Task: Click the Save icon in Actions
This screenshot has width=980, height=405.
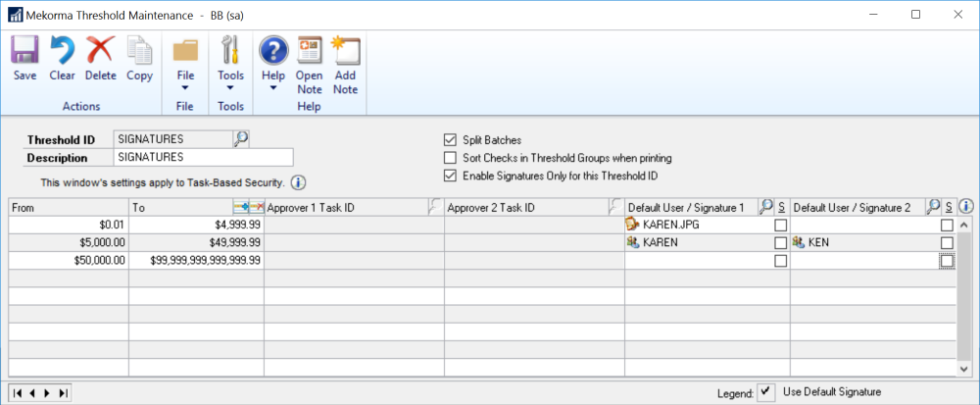Action: coord(25,50)
